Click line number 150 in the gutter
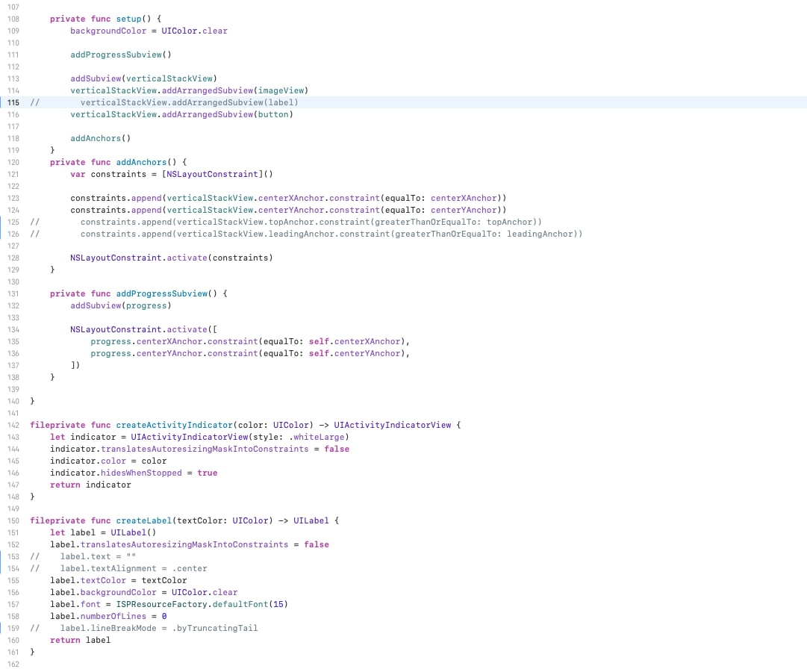The image size is (807, 672). [13, 520]
